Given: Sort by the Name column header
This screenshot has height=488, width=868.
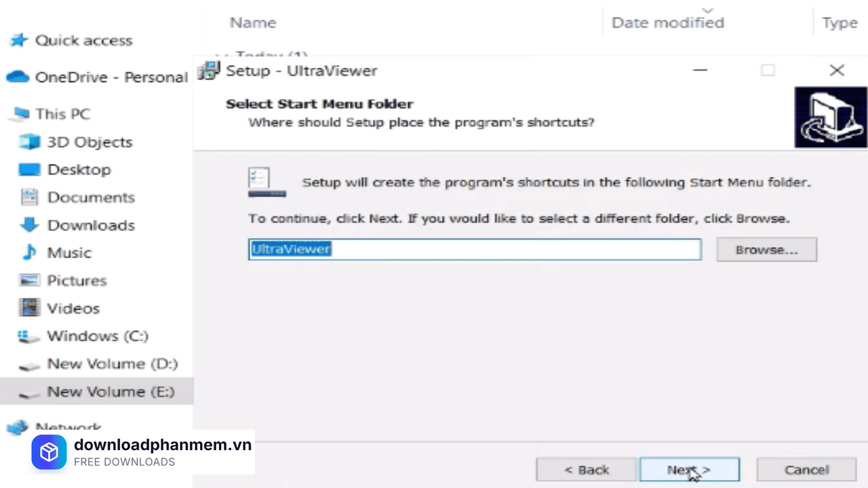Looking at the screenshot, I should point(253,23).
